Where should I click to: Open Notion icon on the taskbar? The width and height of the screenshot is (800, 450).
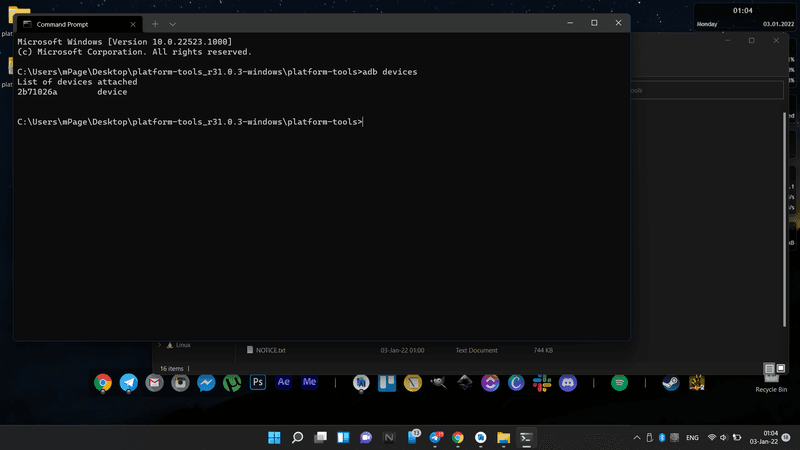click(389, 438)
